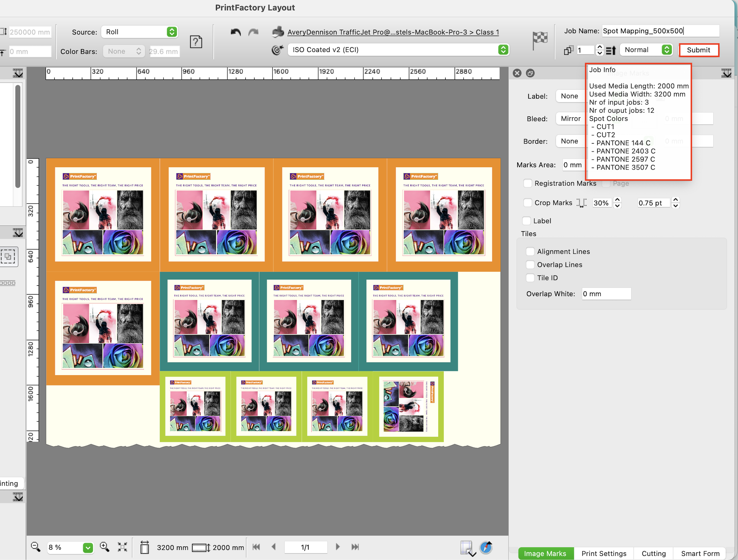
Task: Click the redo arrow icon
Action: [x=254, y=32]
